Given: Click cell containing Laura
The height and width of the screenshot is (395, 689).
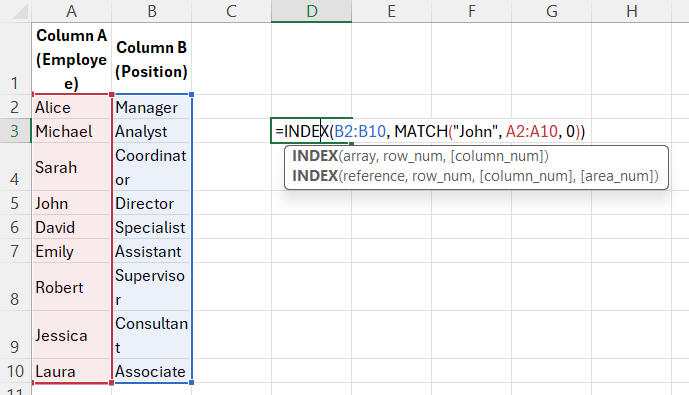Looking at the screenshot, I should (72, 371).
